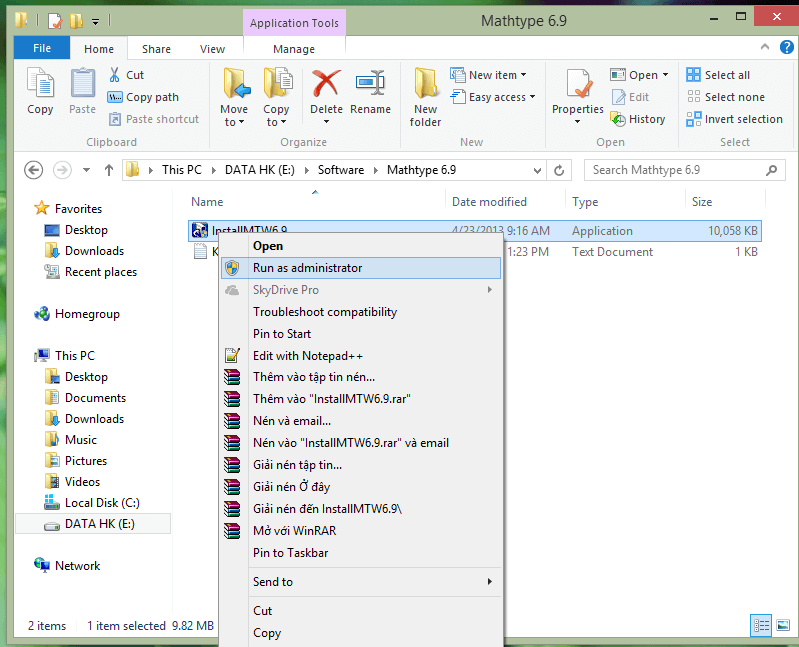Choose Pin to Start
Viewport: 799px width, 647px height.
pos(361,334)
